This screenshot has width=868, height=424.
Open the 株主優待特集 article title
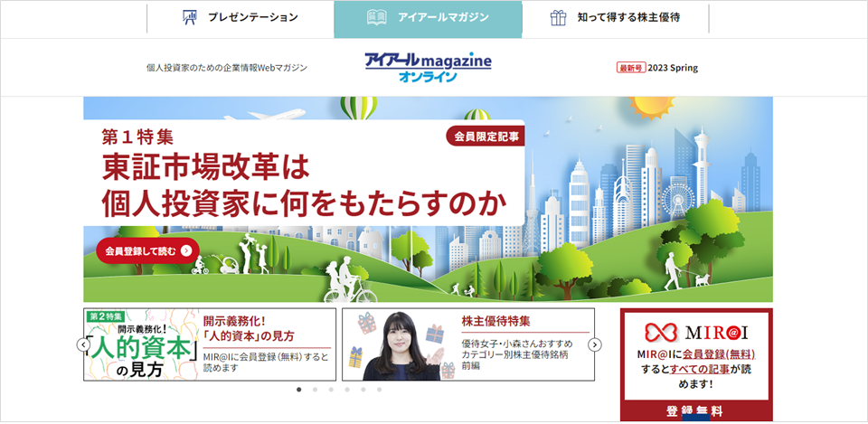coord(496,321)
